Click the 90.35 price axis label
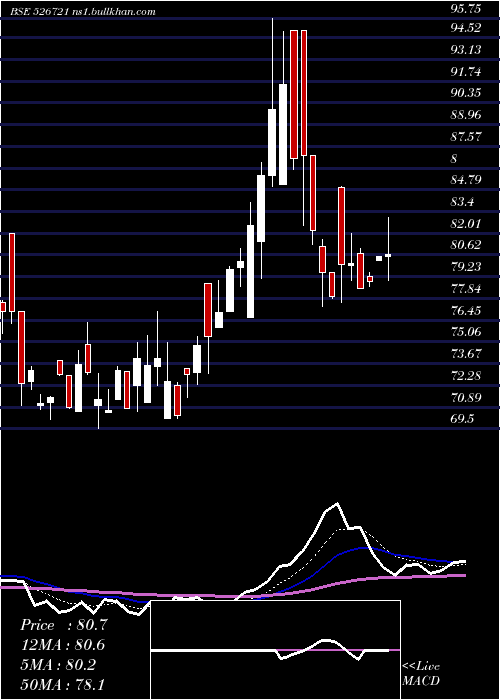500x700 pixels. [466, 93]
